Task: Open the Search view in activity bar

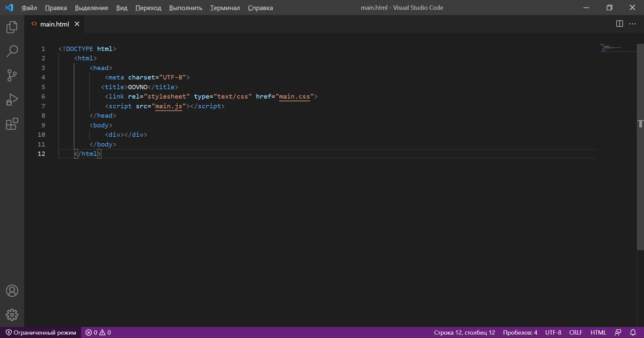Action: point(12,51)
